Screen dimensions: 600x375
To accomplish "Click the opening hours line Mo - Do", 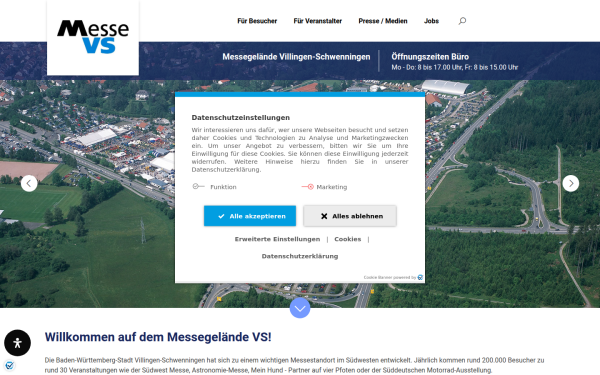I will click(455, 67).
